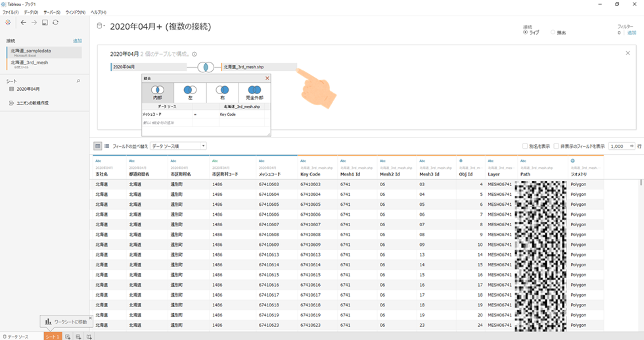Image resolution: width=644 pixels, height=340 pixels.
Task: Select the 抽出 extract connection radio button
Action: click(x=553, y=32)
